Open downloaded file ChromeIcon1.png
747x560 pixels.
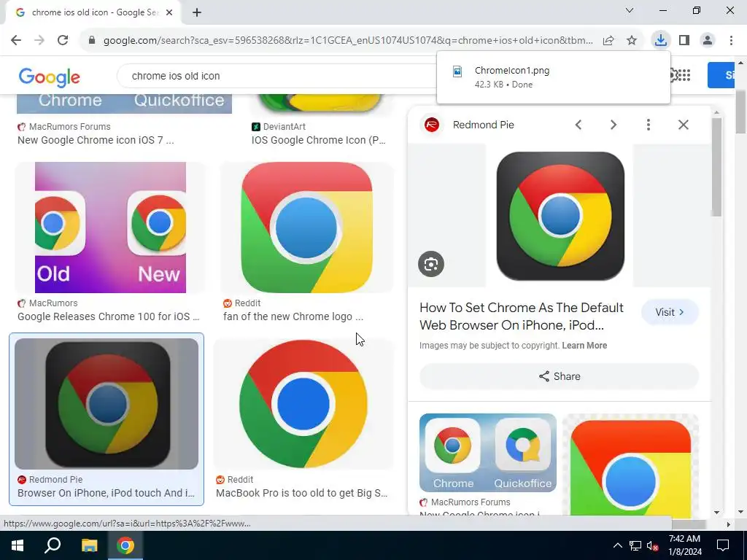(553, 77)
